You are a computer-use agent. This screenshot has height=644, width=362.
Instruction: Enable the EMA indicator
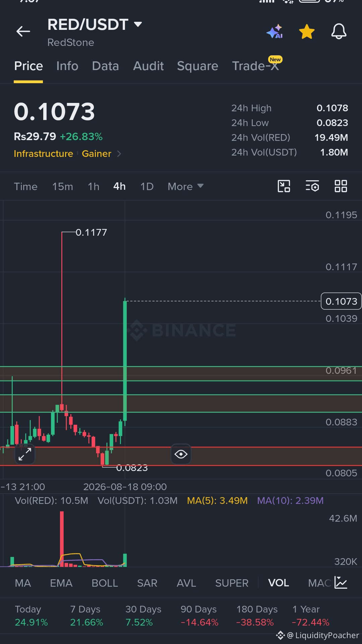point(61,583)
